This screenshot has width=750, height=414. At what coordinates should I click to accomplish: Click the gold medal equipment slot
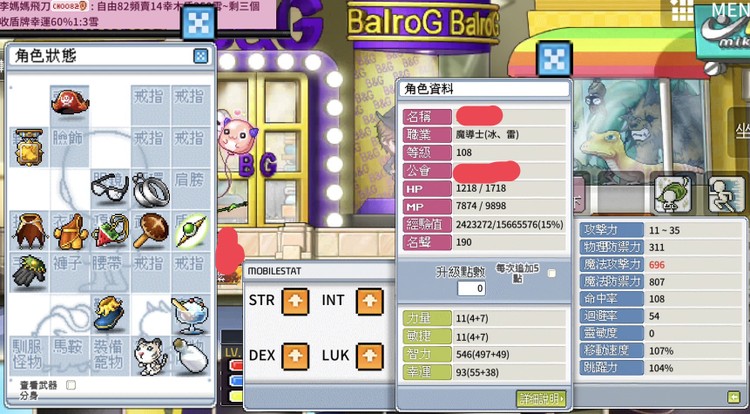tap(29, 147)
